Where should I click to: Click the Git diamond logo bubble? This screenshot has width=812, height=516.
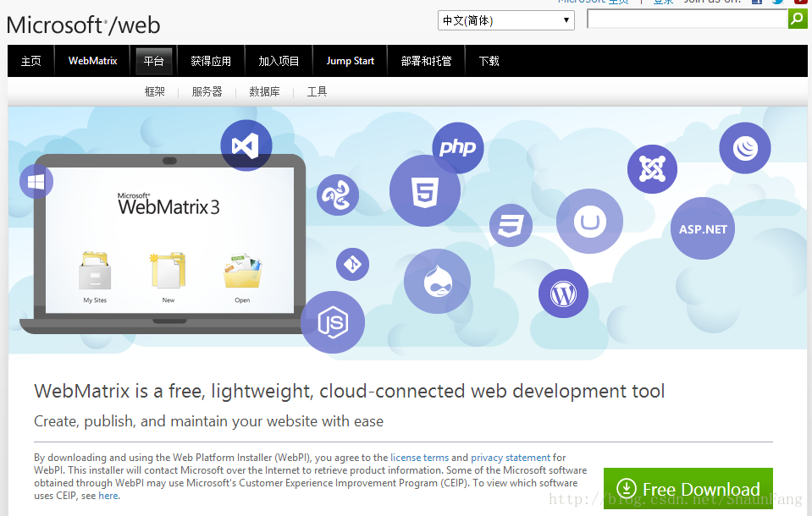coord(353,265)
